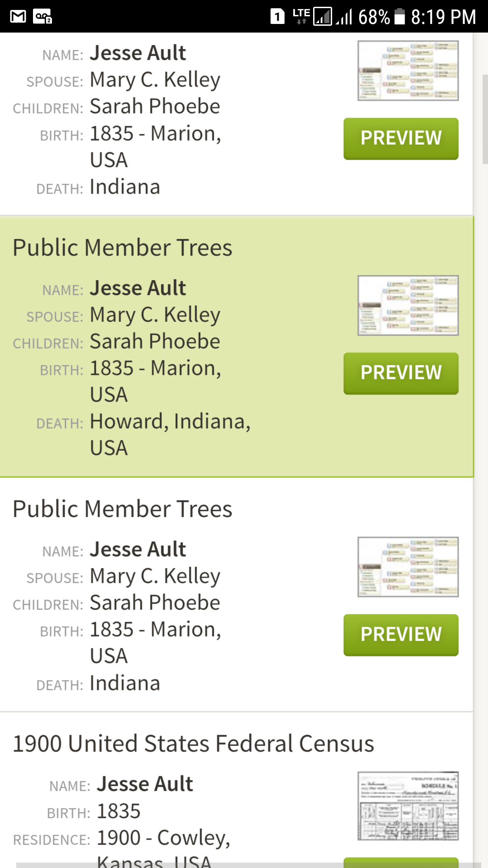Open the highlighted Public Member Trees heading
This screenshot has width=488, height=868.
[122, 248]
